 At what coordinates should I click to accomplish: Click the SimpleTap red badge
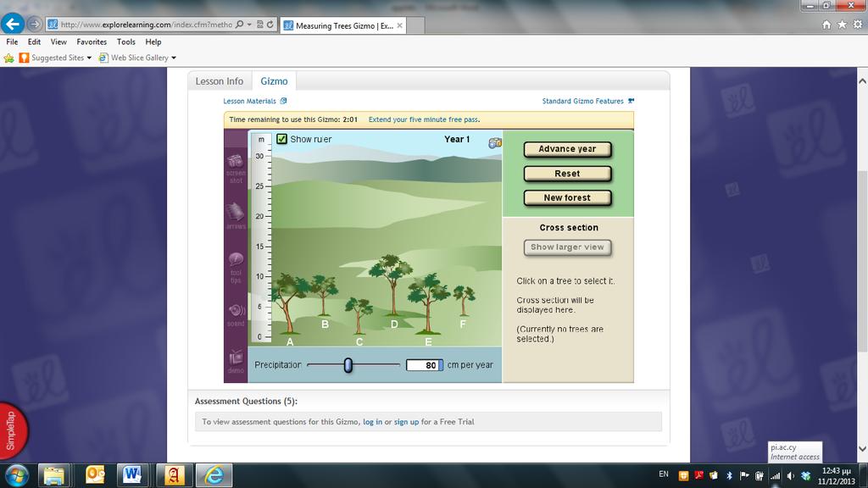click(12, 430)
